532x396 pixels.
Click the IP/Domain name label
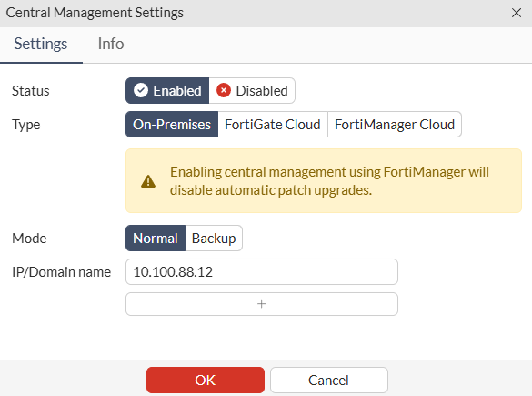[62, 272]
